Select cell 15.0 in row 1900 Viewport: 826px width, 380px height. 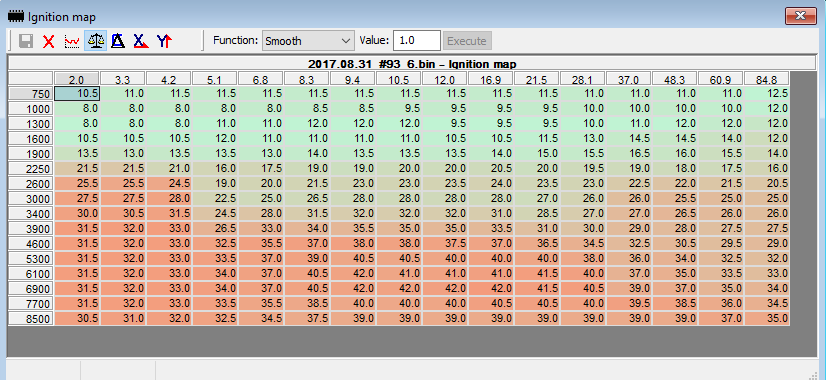[537, 154]
